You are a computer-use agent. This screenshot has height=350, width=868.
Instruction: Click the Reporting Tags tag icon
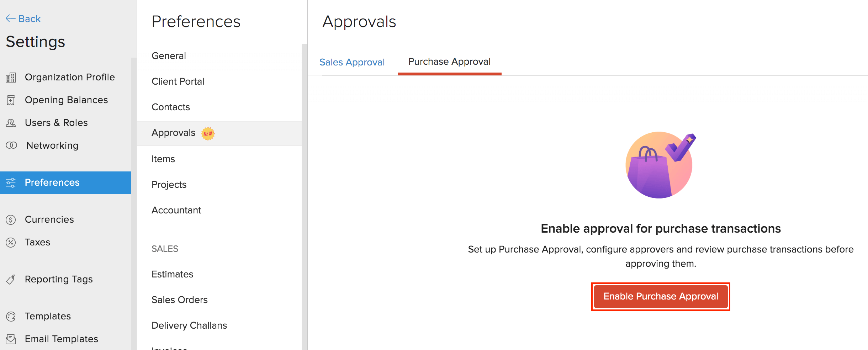click(11, 280)
